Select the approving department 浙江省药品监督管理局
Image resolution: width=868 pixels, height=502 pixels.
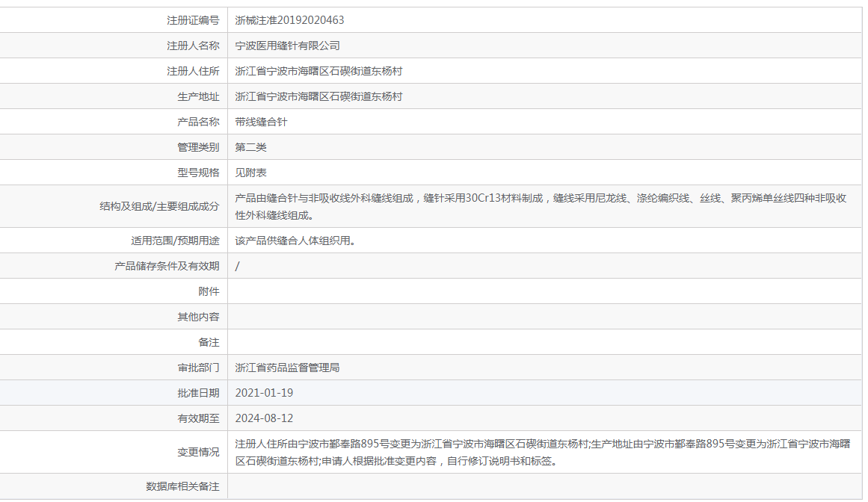pyautogui.click(x=287, y=368)
